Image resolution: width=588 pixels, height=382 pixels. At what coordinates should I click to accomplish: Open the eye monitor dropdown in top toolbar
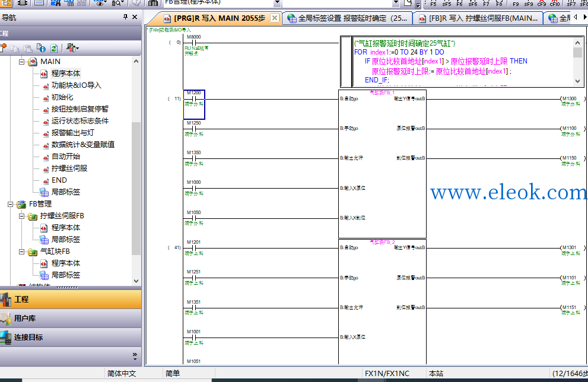[x=100, y=2]
